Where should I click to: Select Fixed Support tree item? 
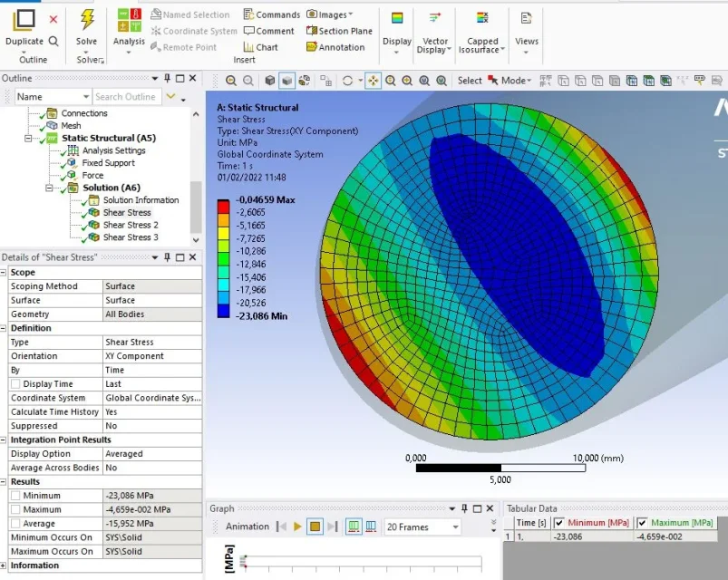click(108, 163)
